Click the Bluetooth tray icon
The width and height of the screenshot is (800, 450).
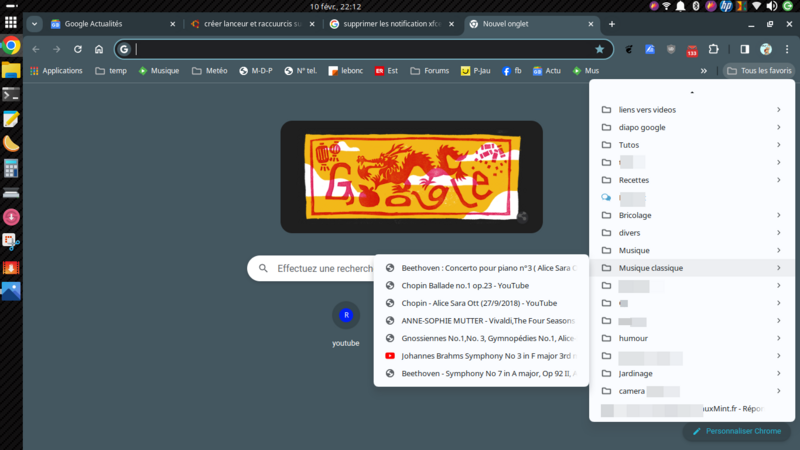(695, 6)
